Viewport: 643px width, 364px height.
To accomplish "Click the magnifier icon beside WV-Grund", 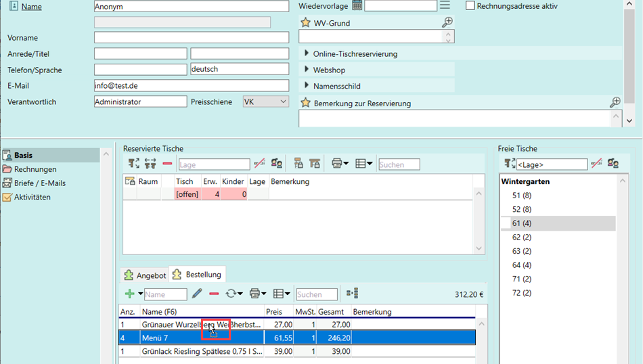I will [x=447, y=22].
